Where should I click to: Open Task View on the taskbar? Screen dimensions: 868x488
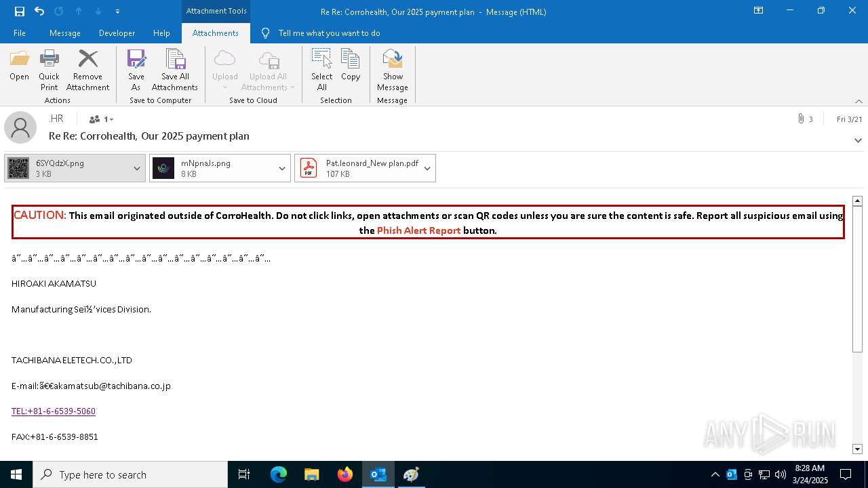[x=244, y=474]
